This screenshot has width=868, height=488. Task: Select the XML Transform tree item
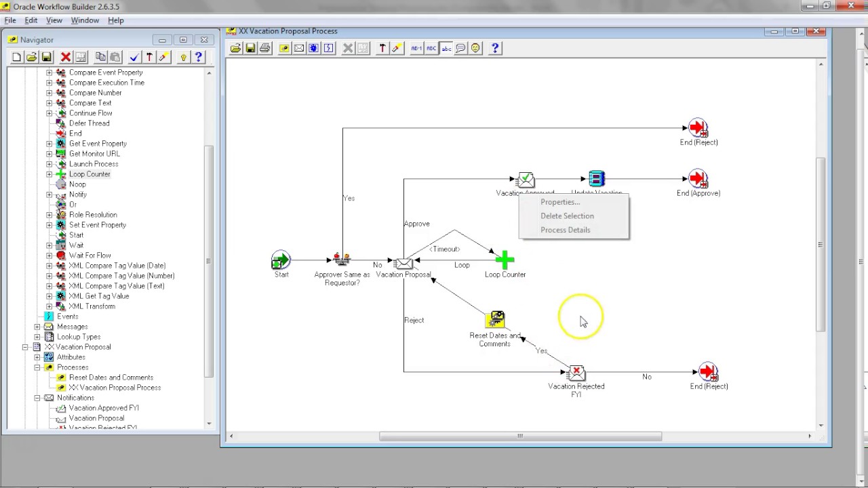click(92, 306)
